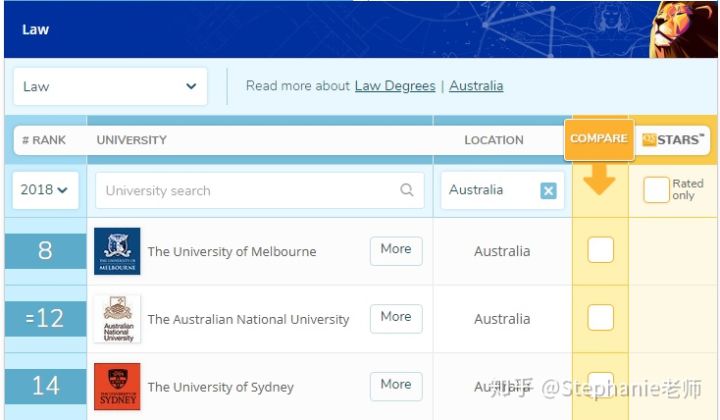This screenshot has width=720, height=420.
Task: Tick compare box for Australian National University
Action: pyautogui.click(x=601, y=317)
